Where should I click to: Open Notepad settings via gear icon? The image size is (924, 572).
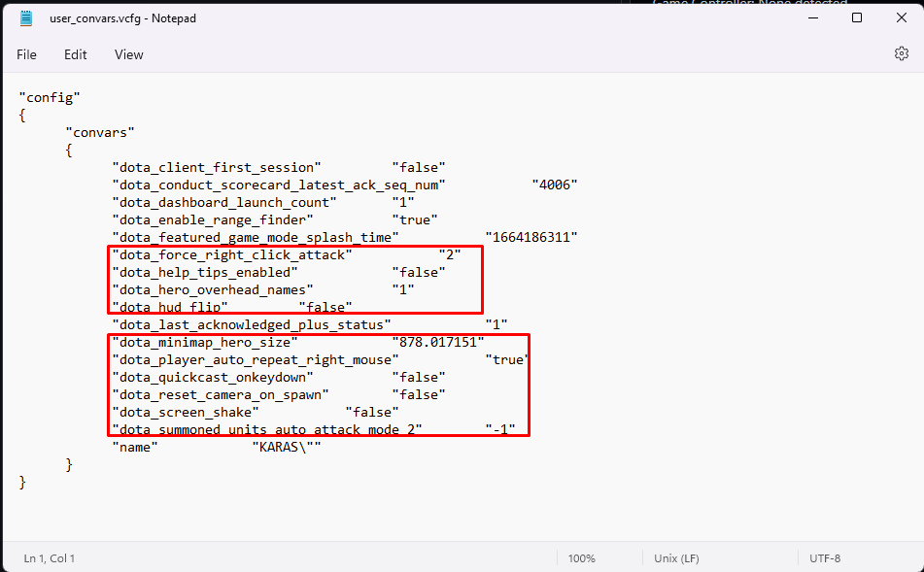click(x=902, y=54)
